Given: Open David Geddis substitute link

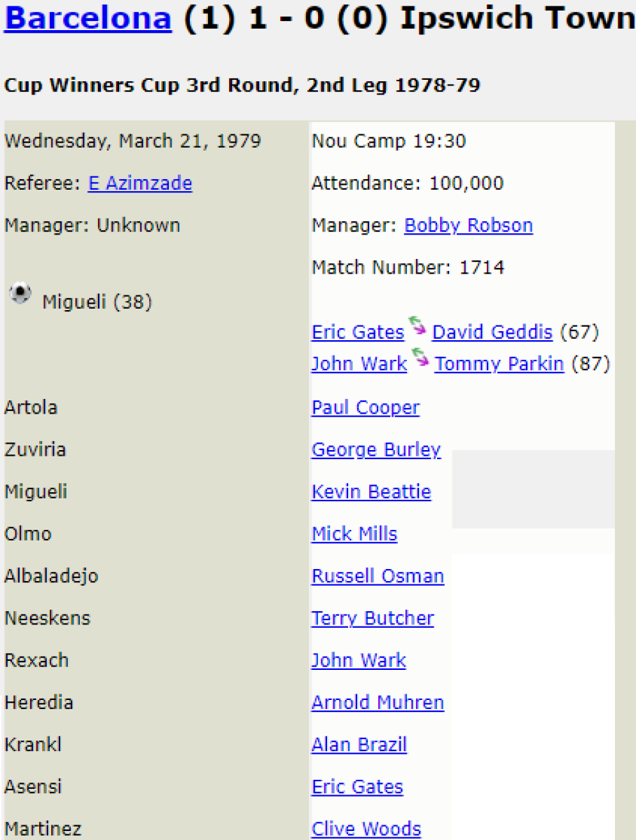Looking at the screenshot, I should [492, 332].
